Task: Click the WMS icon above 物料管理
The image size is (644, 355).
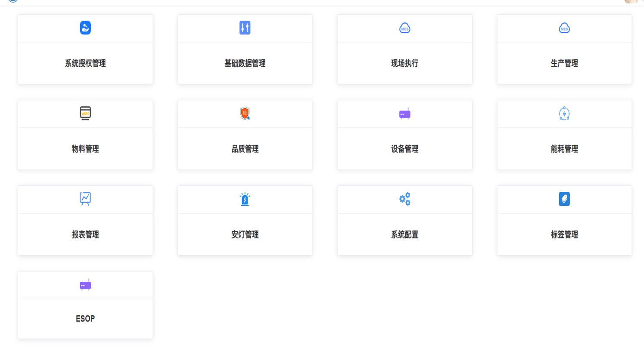Action: point(85,113)
